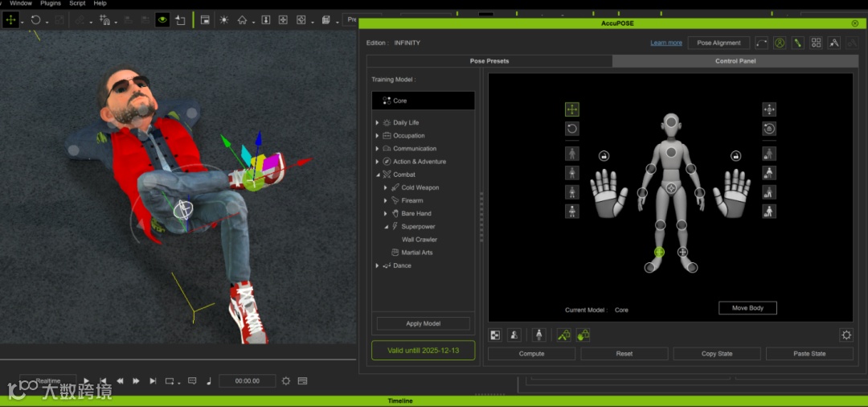Viewport: 868px width, 407px height.
Task: Click the Home camera view icon
Action: tap(242, 20)
